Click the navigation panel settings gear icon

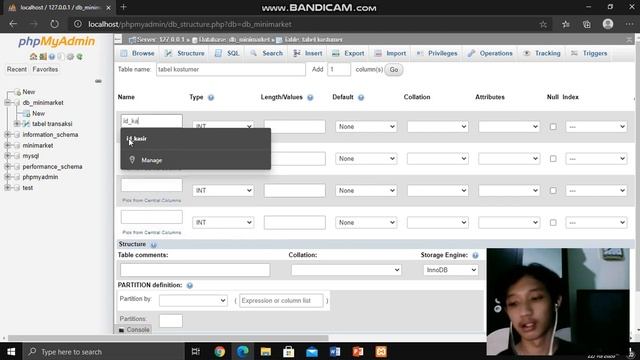(70, 56)
